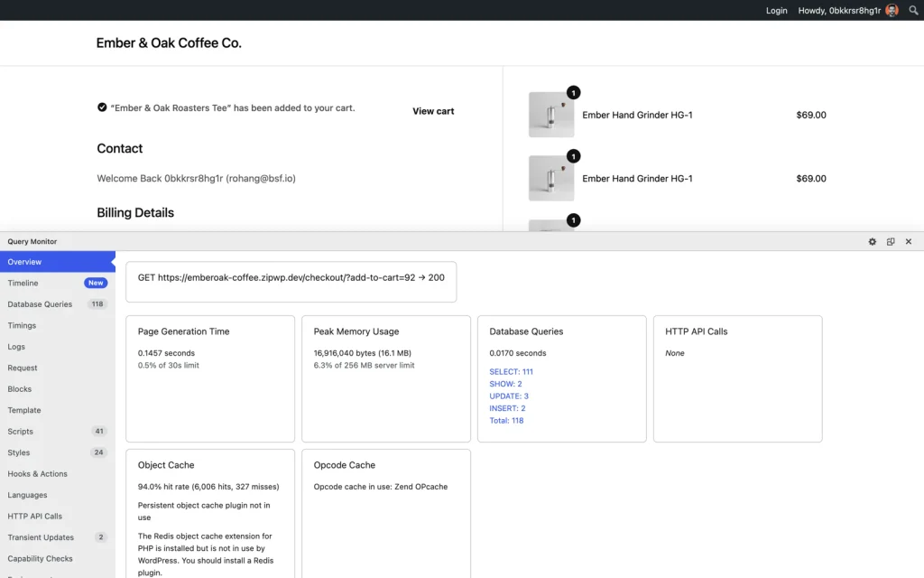Click the Billing Details heading
This screenshot has height=578, width=924.
click(135, 212)
